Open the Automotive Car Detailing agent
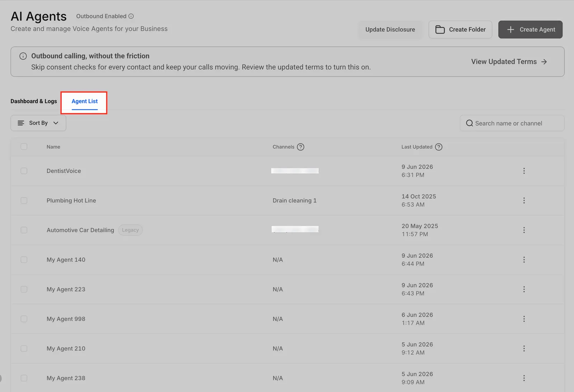The height and width of the screenshot is (392, 574). point(80,230)
